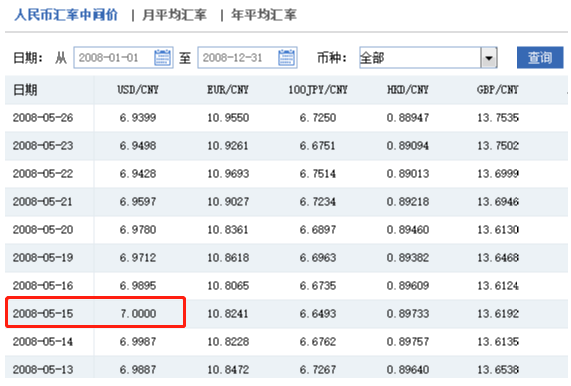The width and height of the screenshot is (571, 386).
Task: Click USD/CNY value 6.9780
Action: point(138,230)
